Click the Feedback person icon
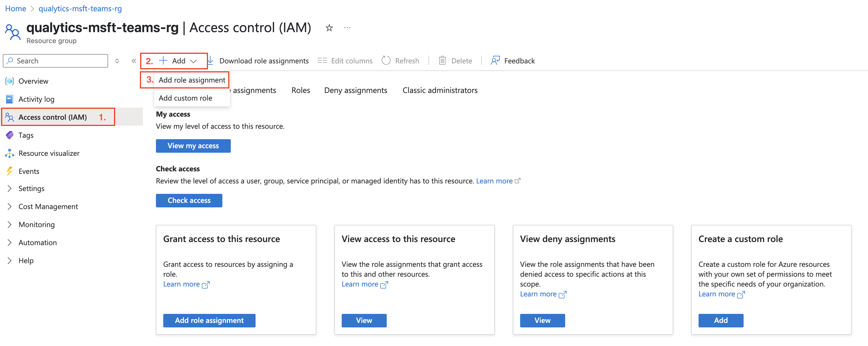Image resolution: width=868 pixels, height=346 pixels. click(495, 60)
